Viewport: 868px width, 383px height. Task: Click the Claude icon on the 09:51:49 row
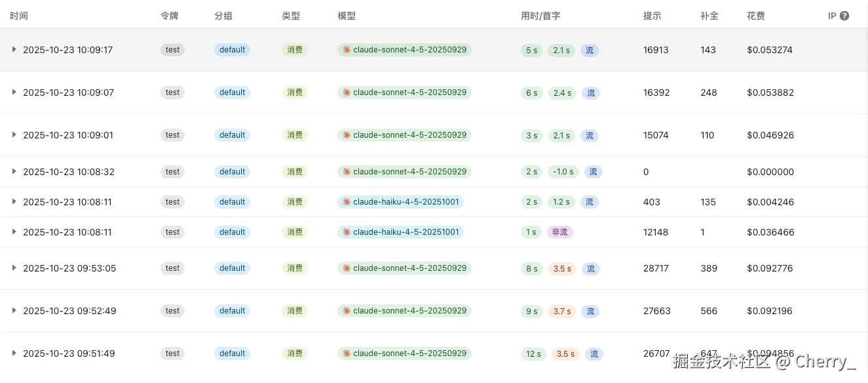click(347, 353)
